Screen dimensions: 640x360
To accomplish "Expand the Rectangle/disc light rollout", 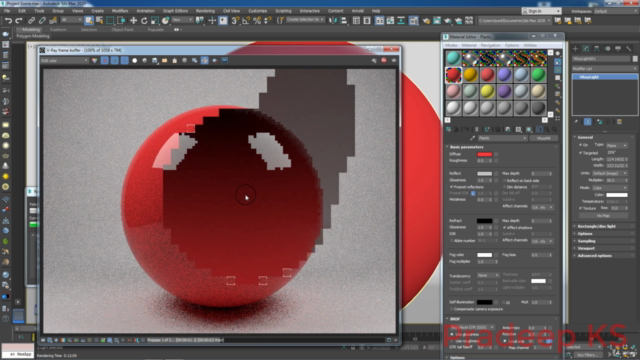I will (x=603, y=226).
